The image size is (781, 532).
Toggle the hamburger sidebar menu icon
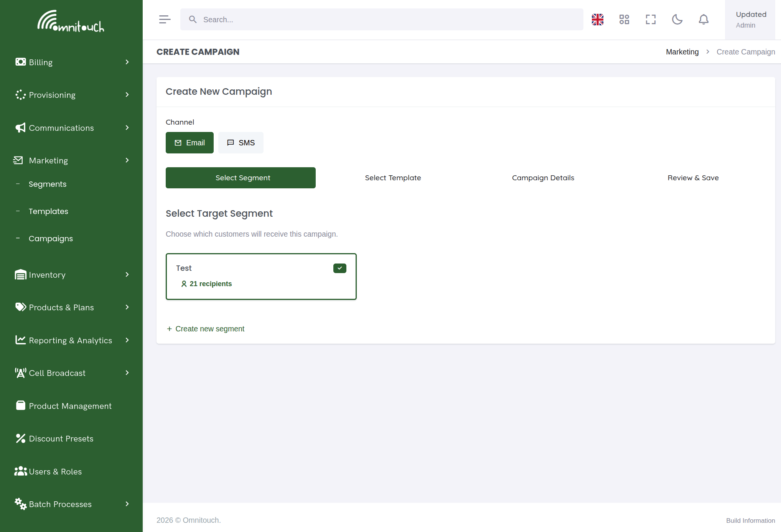(x=165, y=20)
